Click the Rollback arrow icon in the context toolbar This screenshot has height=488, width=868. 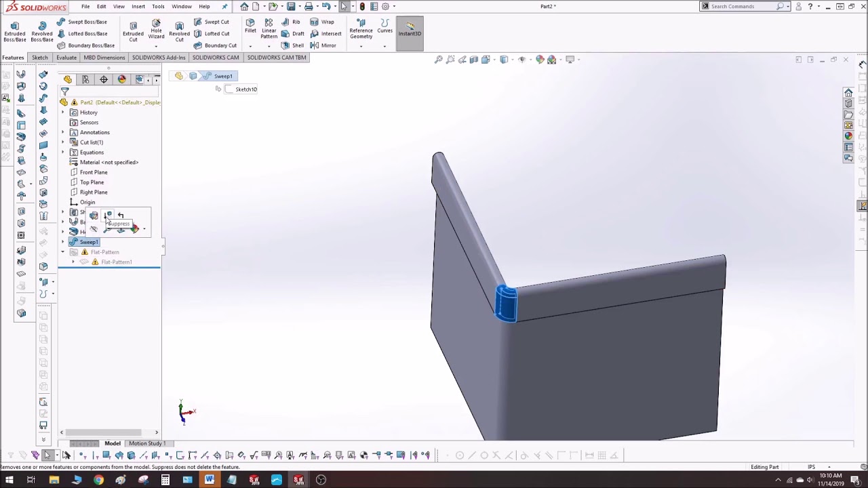pyautogui.click(x=121, y=216)
